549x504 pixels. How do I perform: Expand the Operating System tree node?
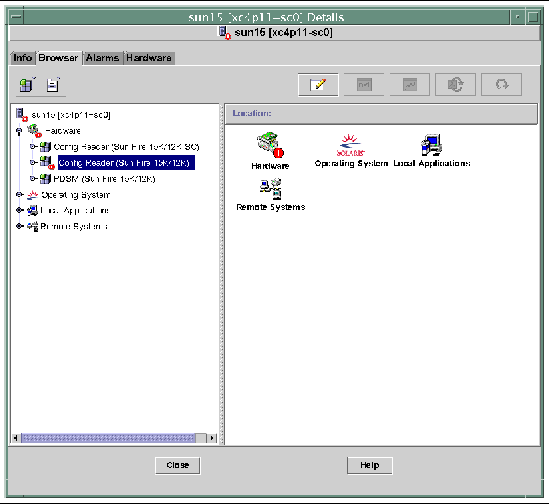pyautogui.click(x=20, y=194)
